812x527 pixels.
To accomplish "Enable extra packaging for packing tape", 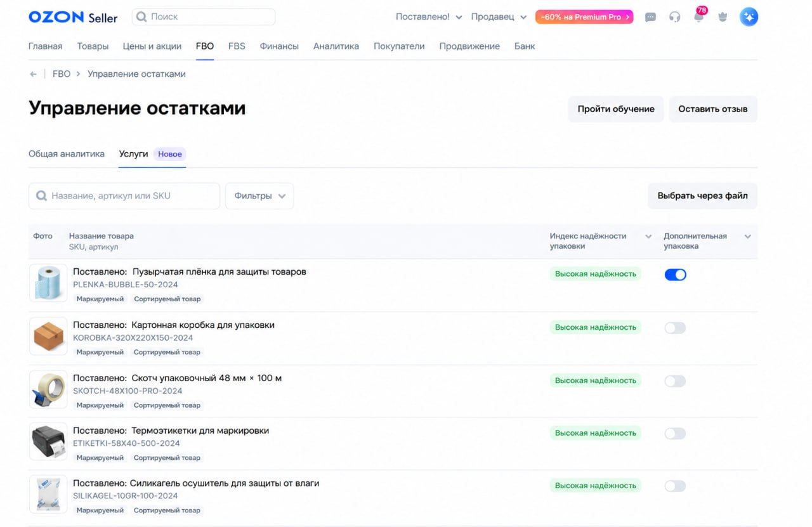I will point(675,381).
